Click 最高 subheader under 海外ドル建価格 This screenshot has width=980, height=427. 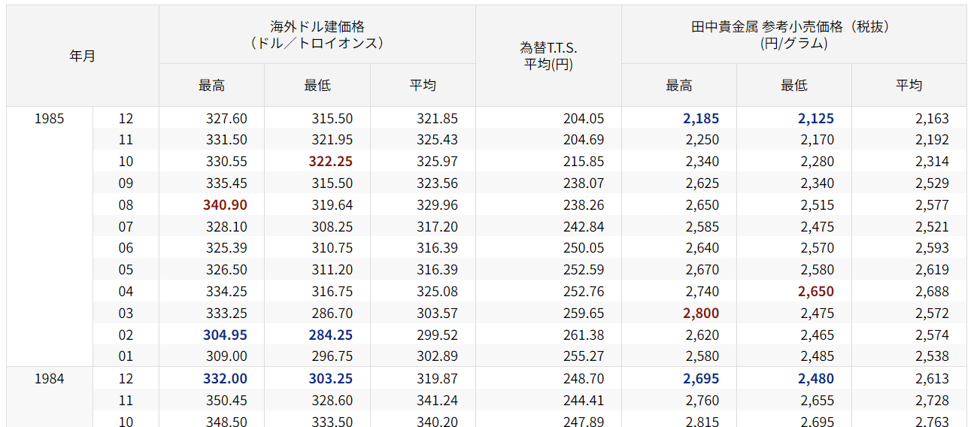point(211,86)
